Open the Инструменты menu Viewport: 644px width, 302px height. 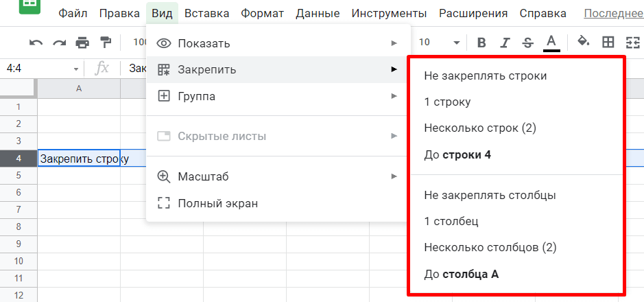390,14
